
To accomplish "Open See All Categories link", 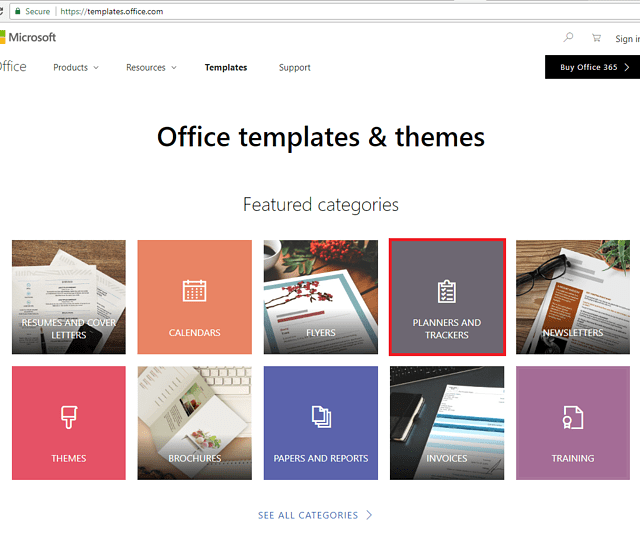I will [315, 515].
